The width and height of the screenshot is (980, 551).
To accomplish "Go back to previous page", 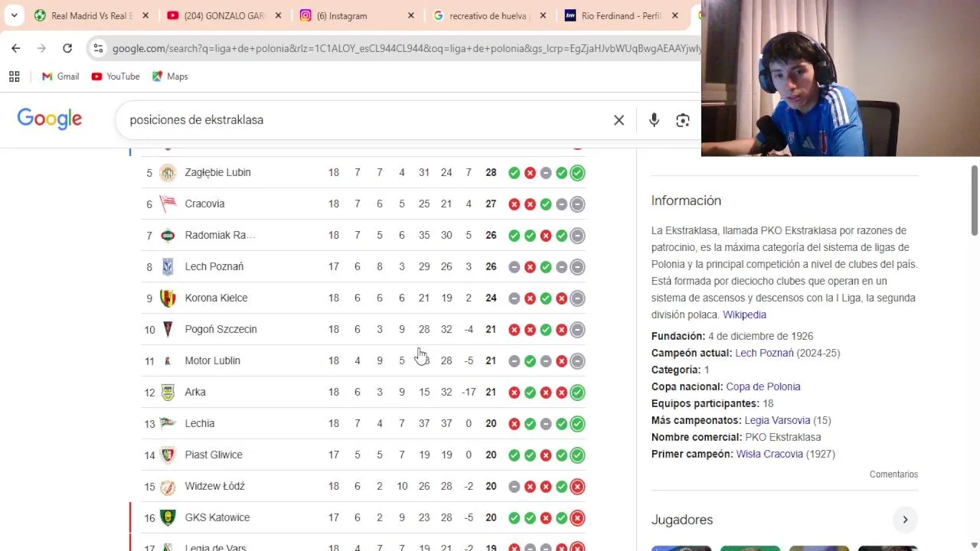I will [16, 48].
